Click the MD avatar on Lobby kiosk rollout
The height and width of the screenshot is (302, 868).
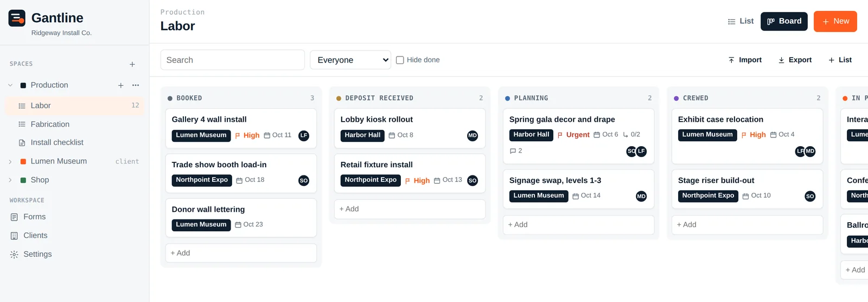[473, 135]
